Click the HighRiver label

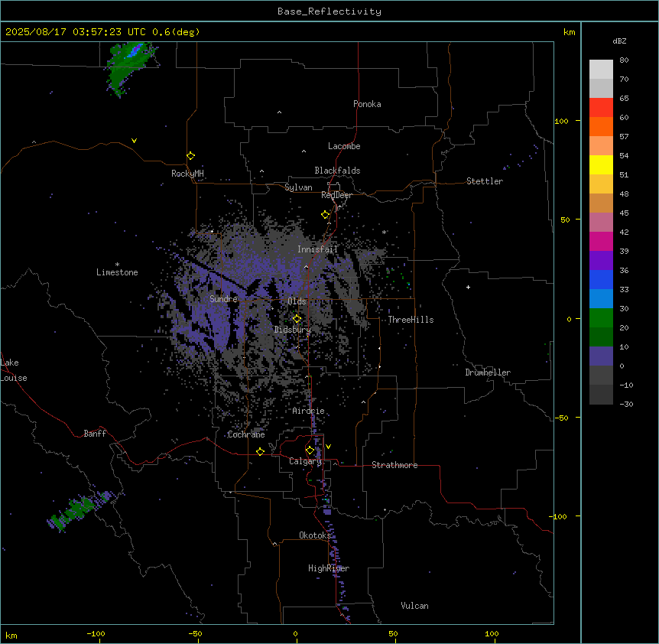329,568
